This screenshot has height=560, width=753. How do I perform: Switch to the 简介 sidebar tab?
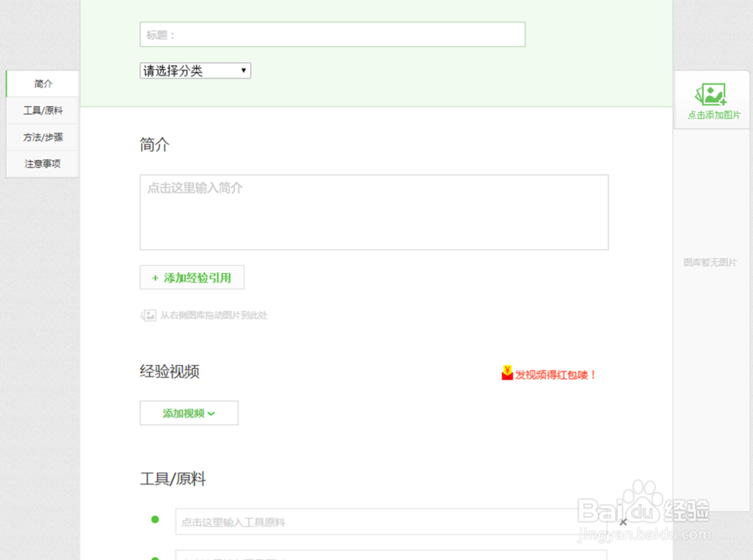point(42,84)
